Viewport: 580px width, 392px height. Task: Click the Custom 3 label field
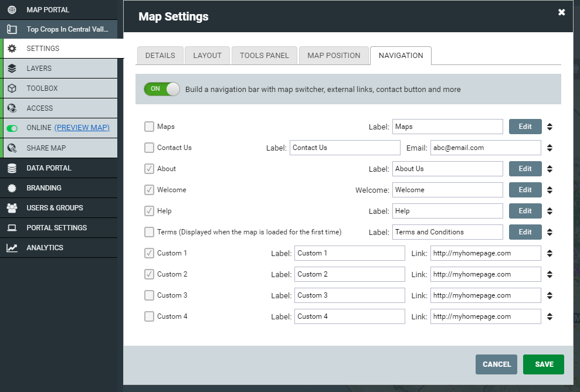[x=350, y=295]
